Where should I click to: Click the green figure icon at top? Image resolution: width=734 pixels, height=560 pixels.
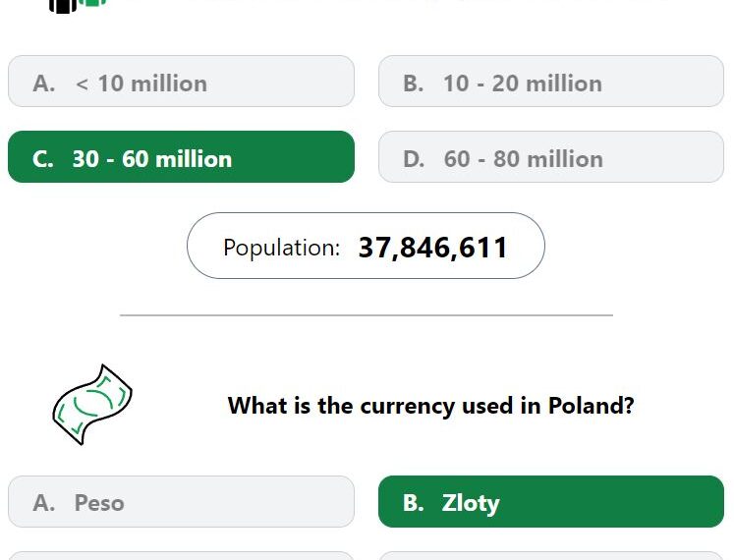[x=92, y=3]
